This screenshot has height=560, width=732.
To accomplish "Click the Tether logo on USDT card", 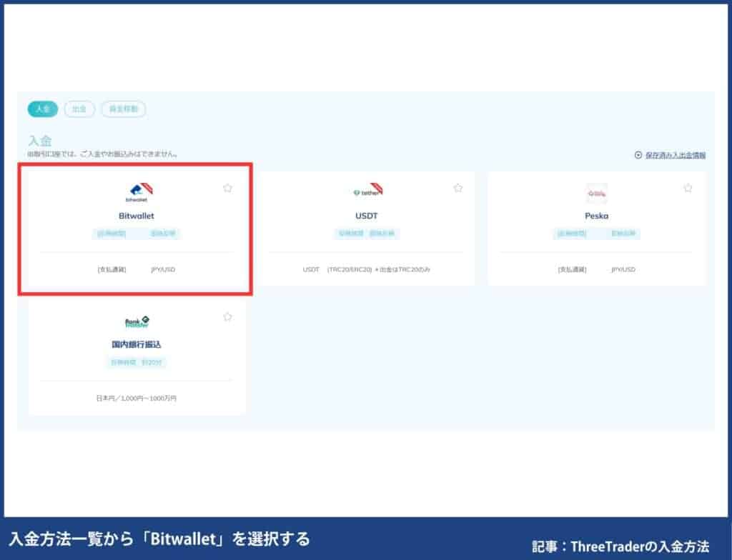I will tap(368, 191).
